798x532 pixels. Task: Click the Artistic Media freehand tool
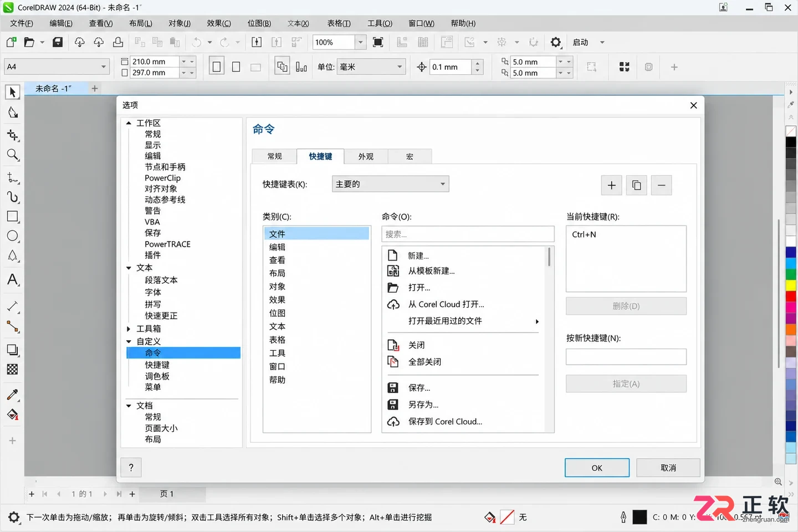pyautogui.click(x=12, y=197)
